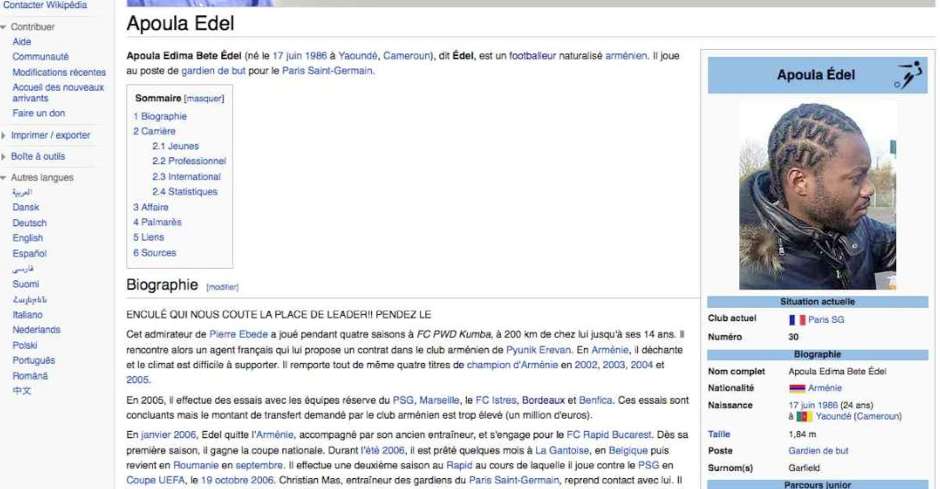
Task: Click modifier next to Biographie heading
Action: pos(222,287)
